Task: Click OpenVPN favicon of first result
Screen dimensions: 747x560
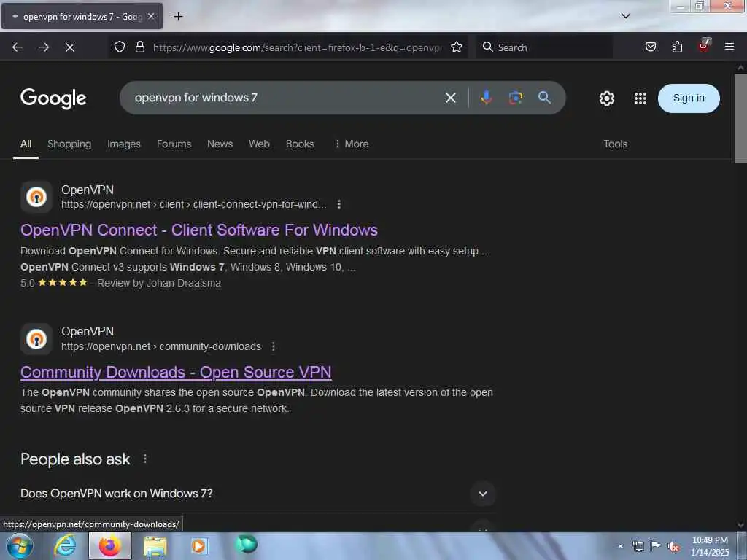Action: coord(36,197)
